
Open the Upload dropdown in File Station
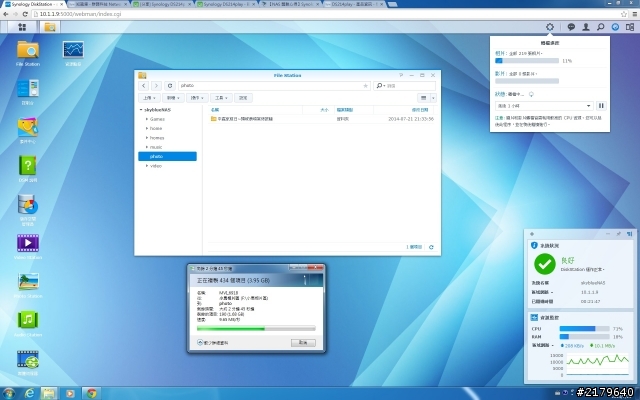pyautogui.click(x=149, y=98)
